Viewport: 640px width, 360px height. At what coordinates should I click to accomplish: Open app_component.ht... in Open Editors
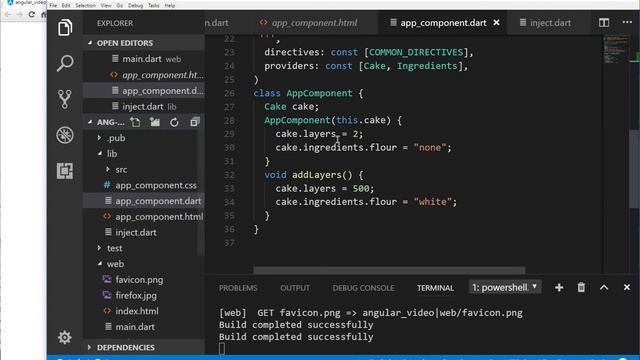click(144, 75)
